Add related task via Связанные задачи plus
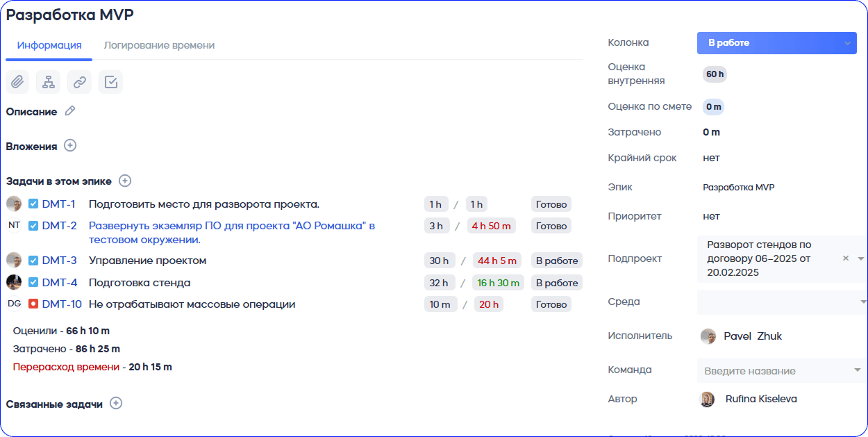The height and width of the screenshot is (437, 868). 116,403
